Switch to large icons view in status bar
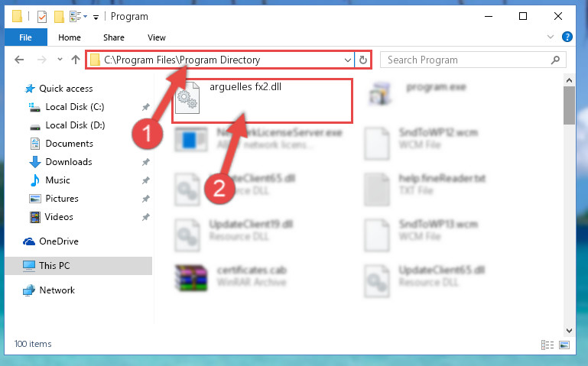This screenshot has width=588, height=366. (x=564, y=345)
